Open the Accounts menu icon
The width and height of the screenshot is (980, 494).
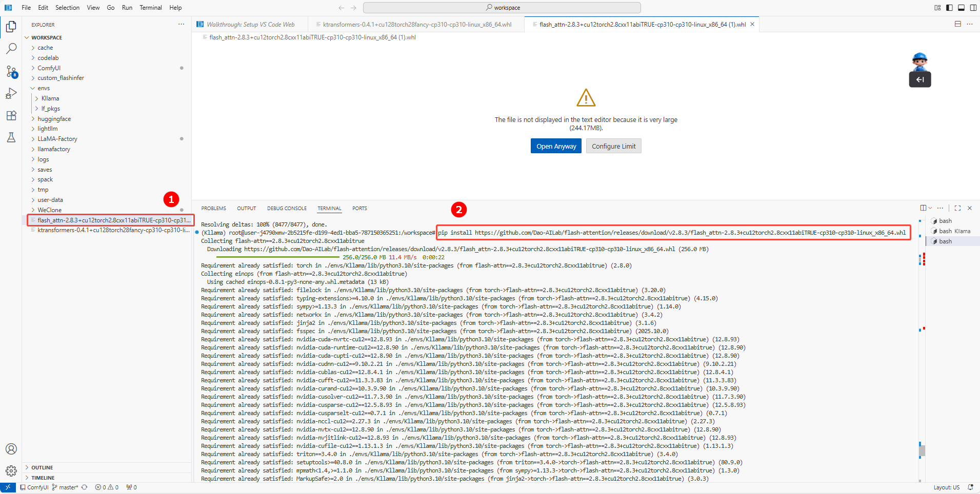pos(11,449)
